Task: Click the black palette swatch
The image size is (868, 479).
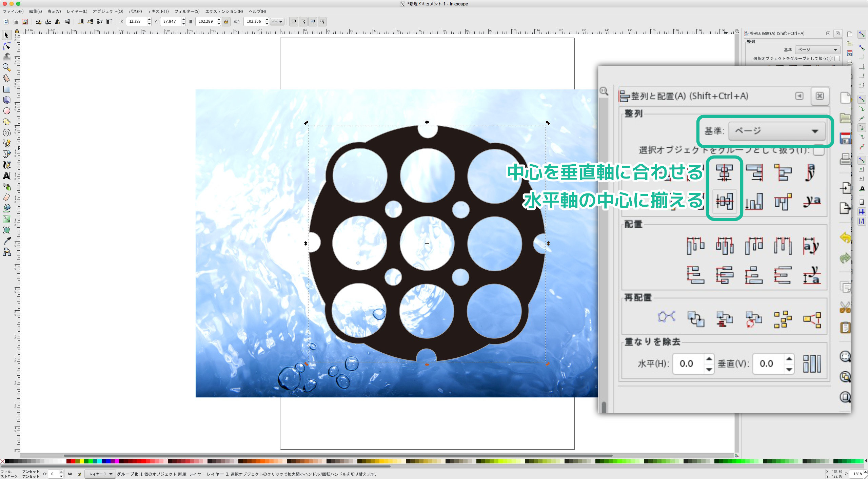Action: (7, 461)
